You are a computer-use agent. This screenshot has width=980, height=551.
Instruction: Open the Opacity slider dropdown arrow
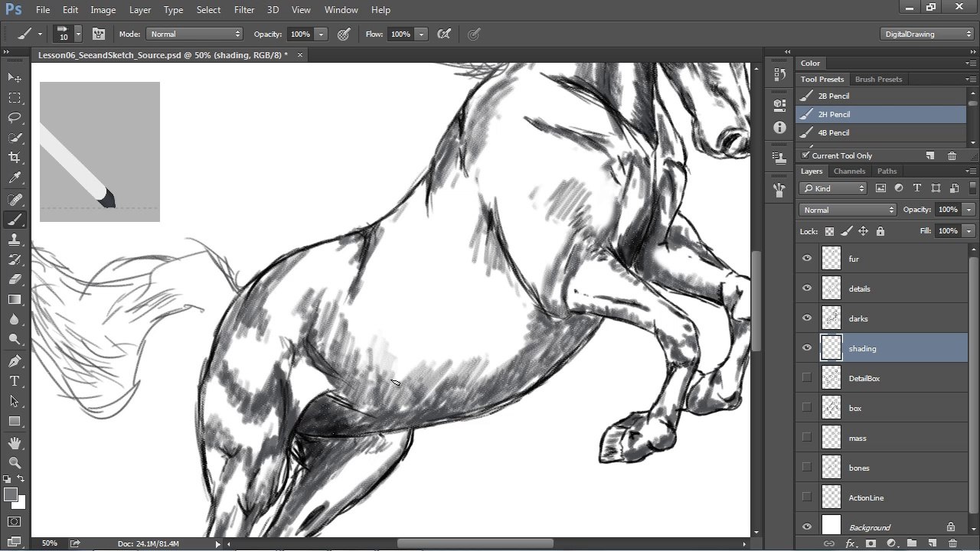pos(321,34)
